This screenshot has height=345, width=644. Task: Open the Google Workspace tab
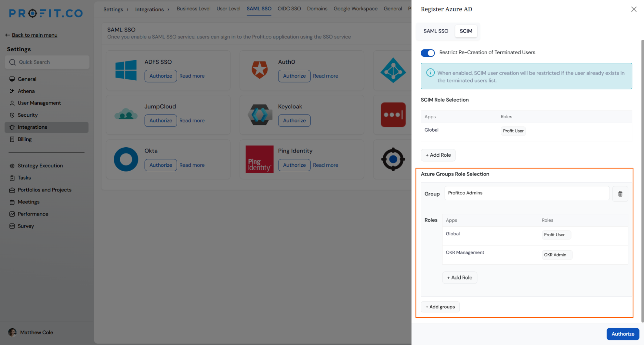click(x=355, y=9)
